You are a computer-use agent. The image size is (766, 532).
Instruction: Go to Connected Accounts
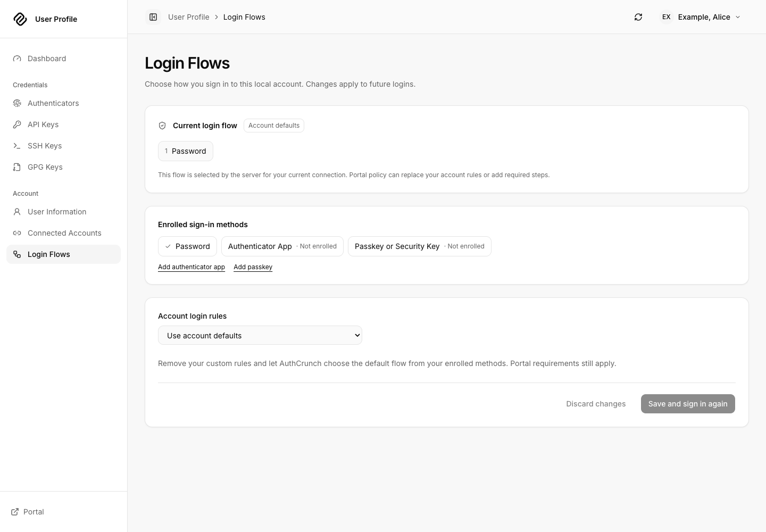(63, 233)
